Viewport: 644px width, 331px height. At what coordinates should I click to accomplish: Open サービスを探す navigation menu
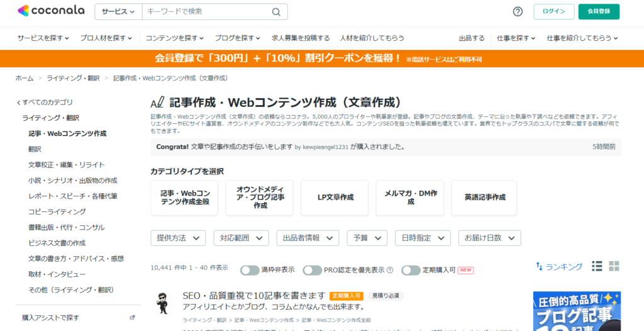point(43,38)
